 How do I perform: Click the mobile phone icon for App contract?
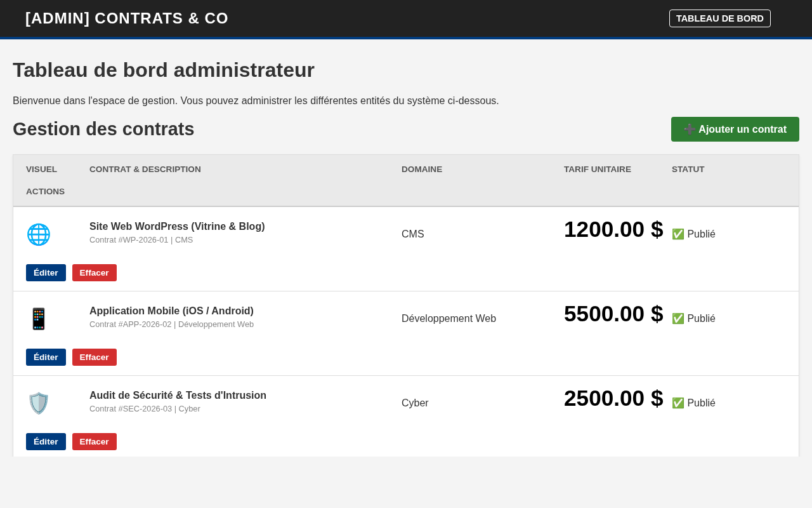tap(39, 319)
